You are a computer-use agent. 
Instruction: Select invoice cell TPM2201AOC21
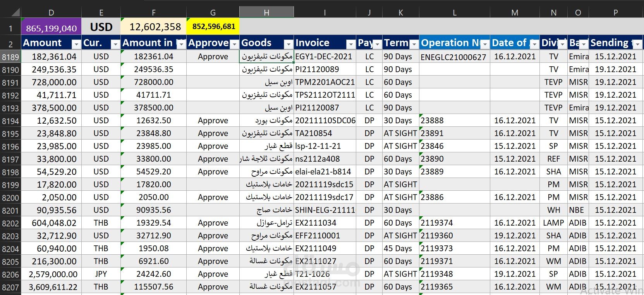(325, 82)
